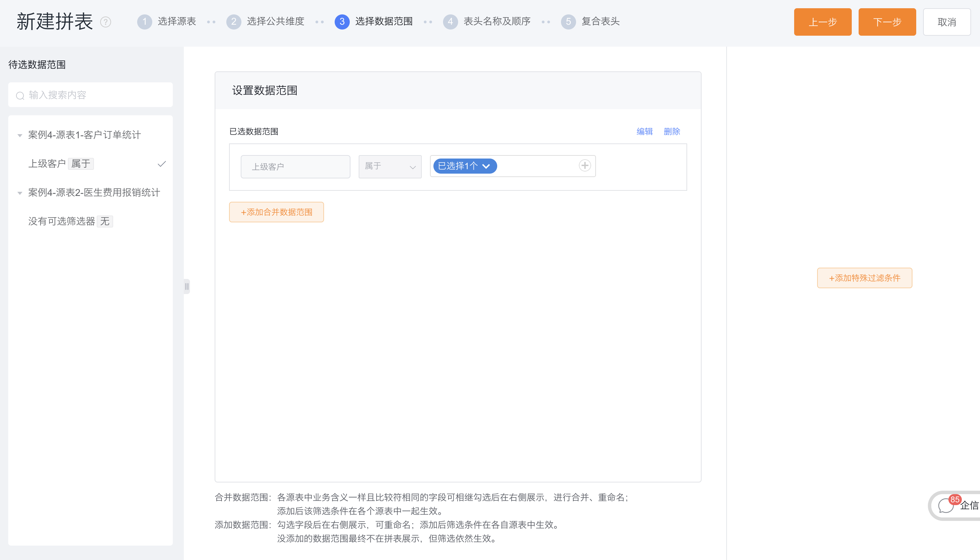Click the sidebar collapse handle
The width and height of the screenshot is (980, 560).
pyautogui.click(x=187, y=286)
